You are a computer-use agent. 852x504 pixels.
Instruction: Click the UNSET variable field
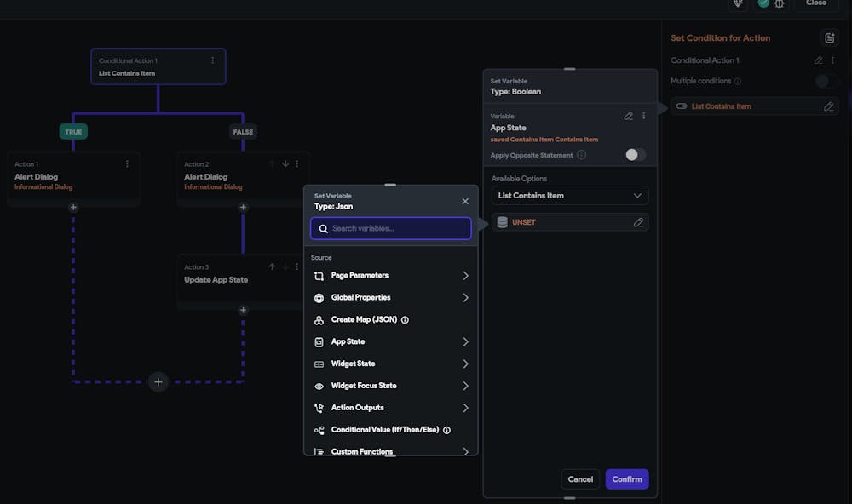(x=569, y=222)
